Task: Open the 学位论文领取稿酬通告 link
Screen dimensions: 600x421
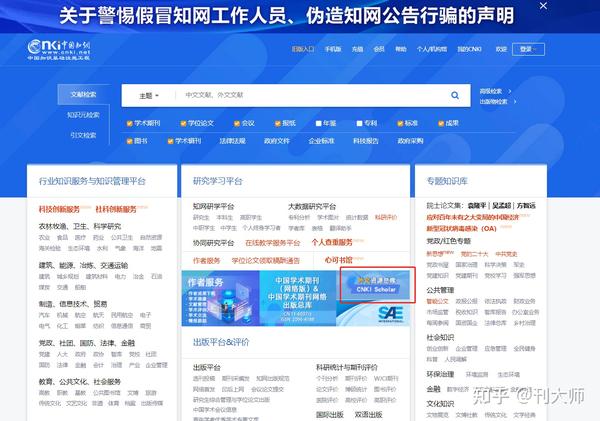Action: (266, 261)
